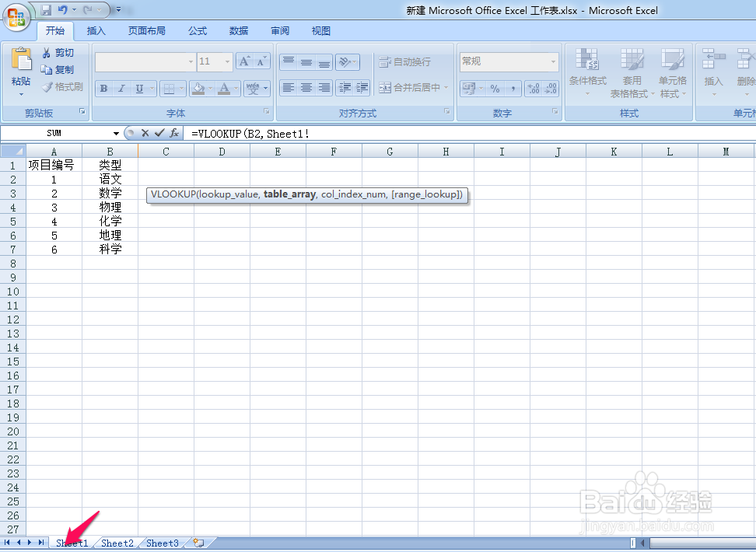This screenshot has height=552, width=756.
Task: Cut selection with 剪切
Action: pos(58,53)
